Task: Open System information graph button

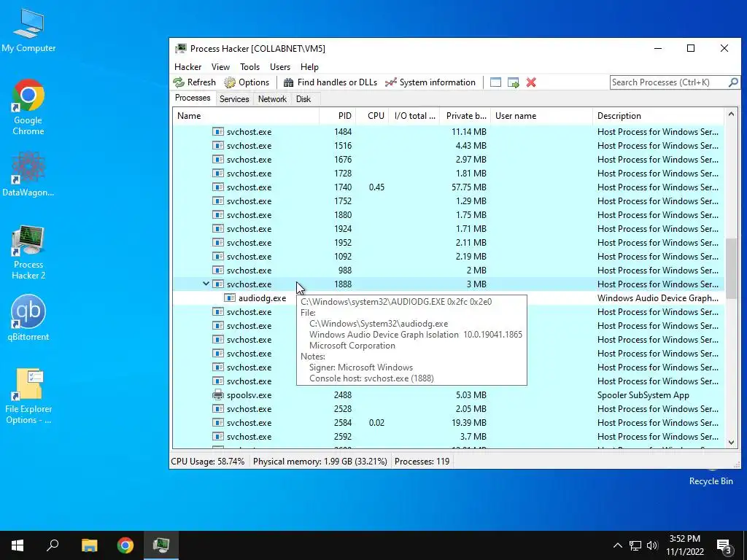Action: [x=430, y=82]
